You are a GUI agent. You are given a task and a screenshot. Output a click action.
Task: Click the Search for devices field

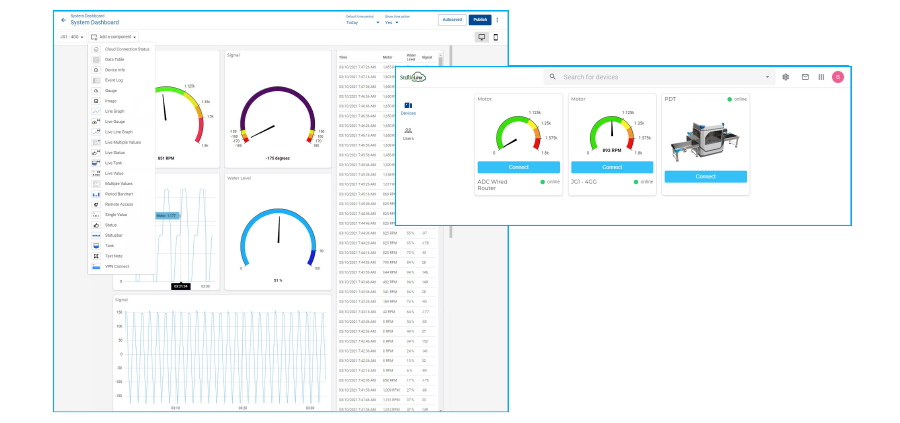tap(659, 77)
